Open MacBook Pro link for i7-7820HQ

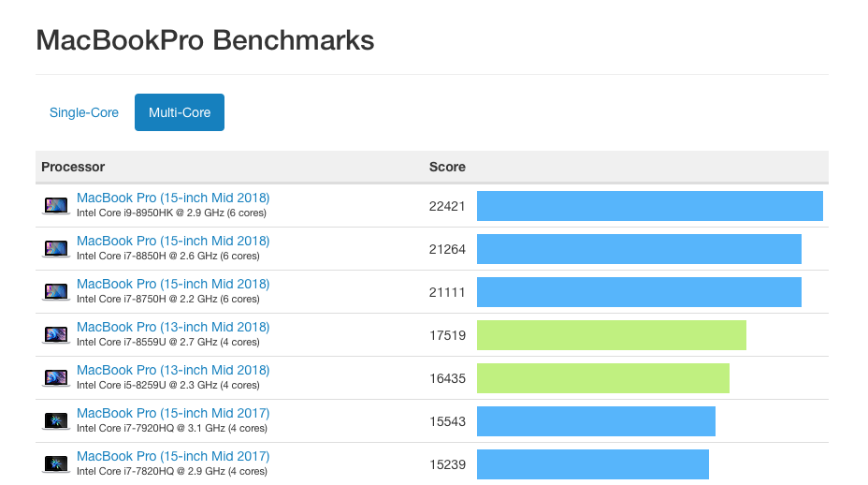coord(173,456)
